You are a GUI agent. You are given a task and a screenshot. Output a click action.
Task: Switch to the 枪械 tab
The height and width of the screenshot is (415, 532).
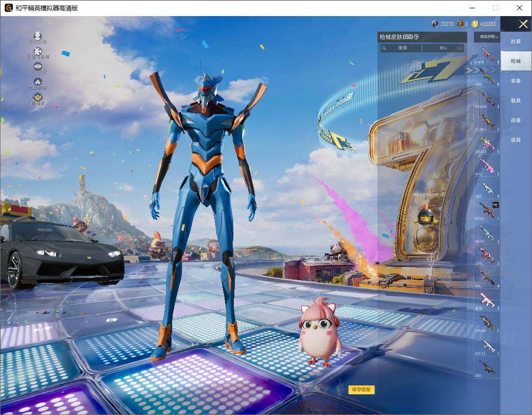(x=516, y=61)
